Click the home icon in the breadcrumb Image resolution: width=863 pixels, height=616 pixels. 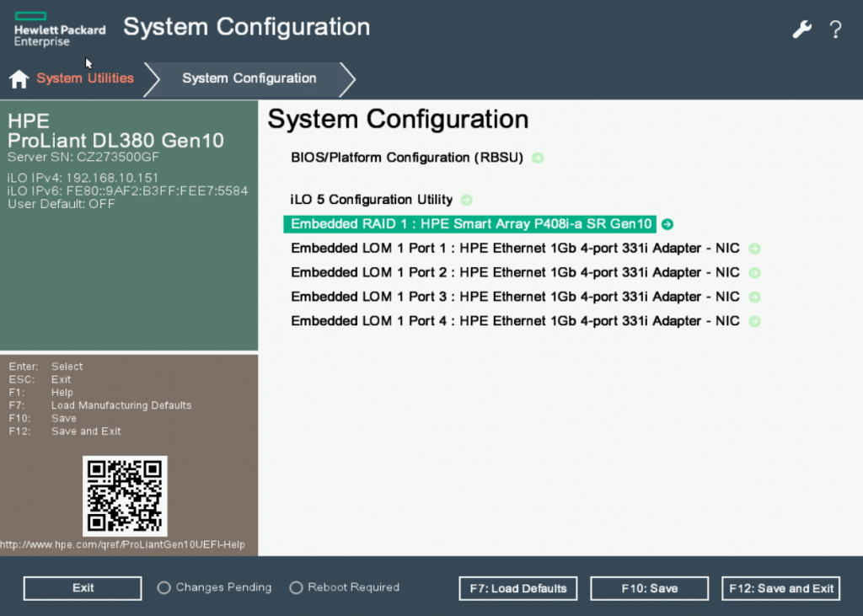(18, 78)
